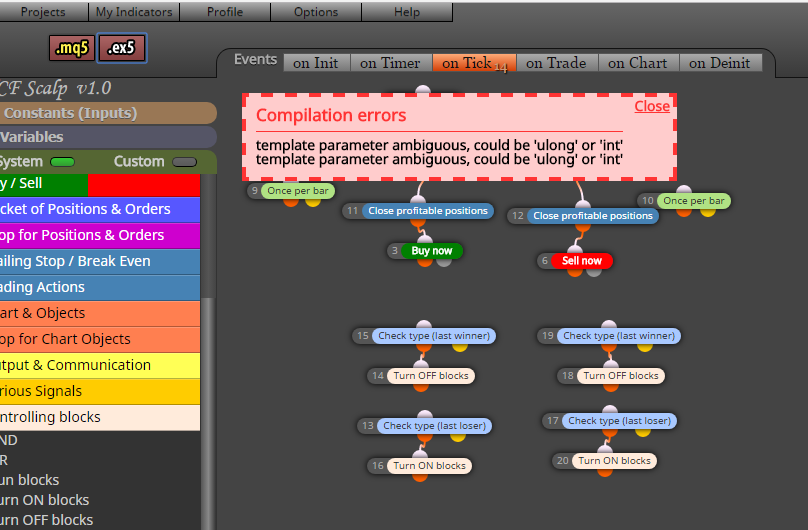Open the Loop for Positions & Orders category
The width and height of the screenshot is (808, 530).
tap(99, 235)
